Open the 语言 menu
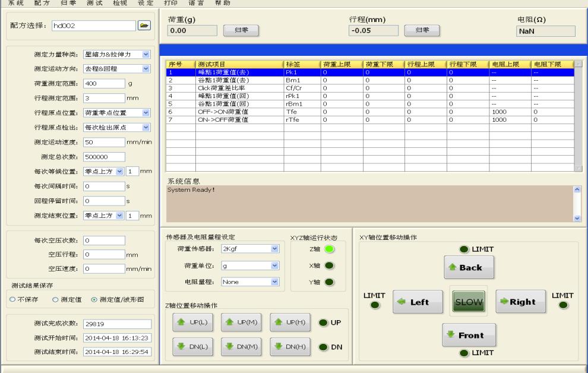Screen dimensions: 588x373 click(x=196, y=2)
